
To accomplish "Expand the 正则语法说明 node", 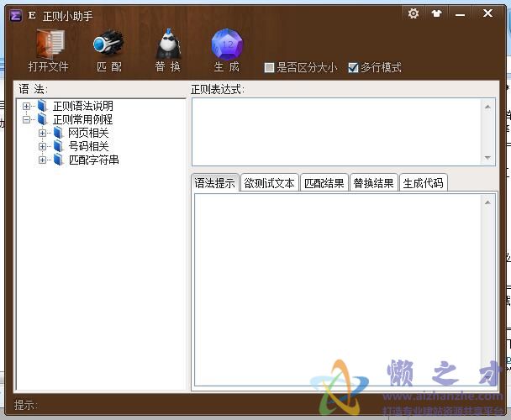I will click(26, 106).
